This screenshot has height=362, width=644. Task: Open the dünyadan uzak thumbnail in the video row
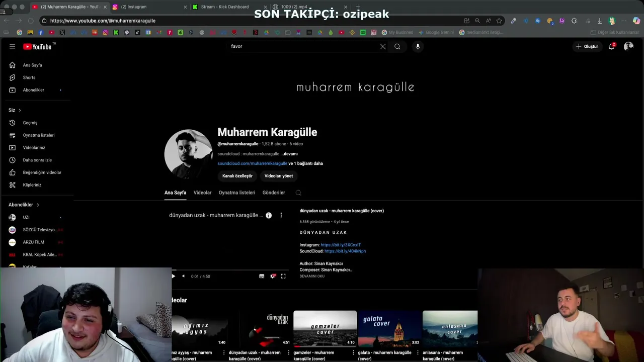click(260, 329)
